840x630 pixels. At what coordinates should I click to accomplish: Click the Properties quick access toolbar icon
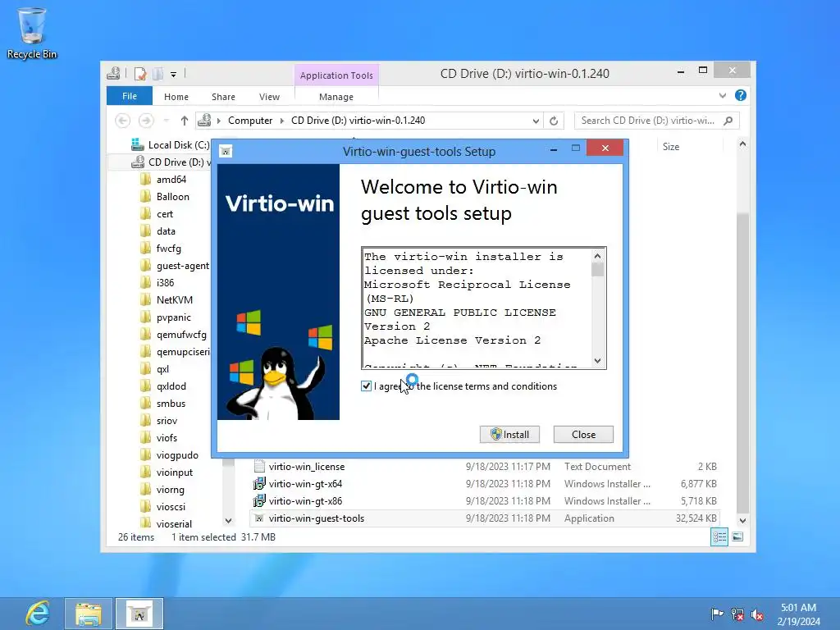click(x=140, y=73)
